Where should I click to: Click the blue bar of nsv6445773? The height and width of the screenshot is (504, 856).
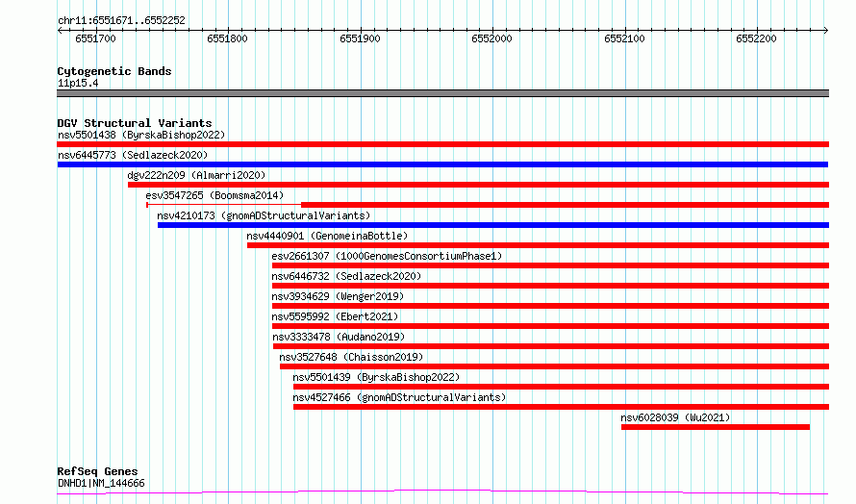point(442,164)
